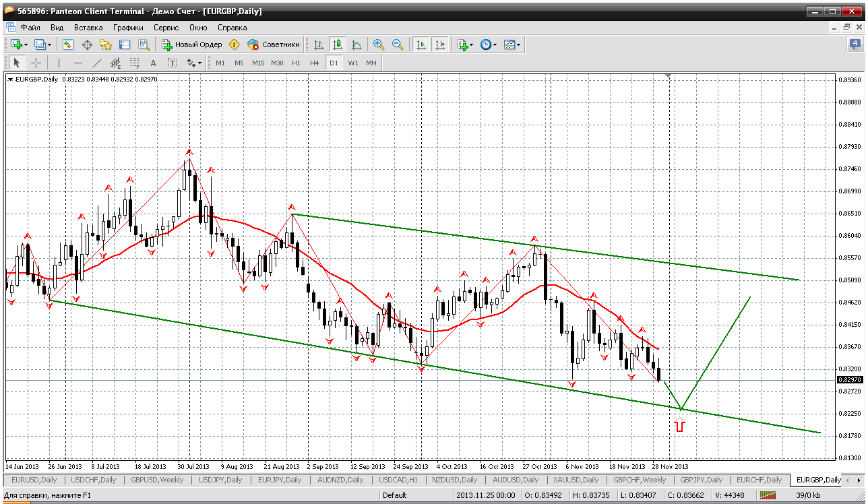Open the chart window system menu icon

coord(10,28)
